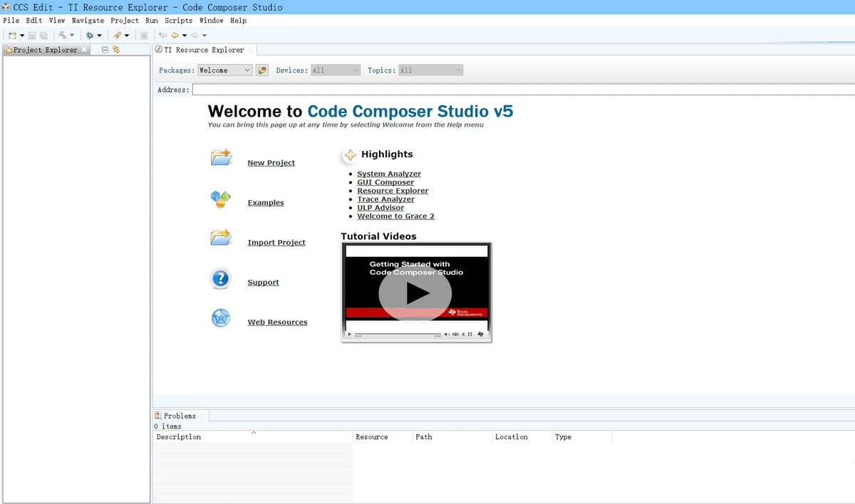Click the New project toolbar icon
This screenshot has height=504, width=855.
12,36
